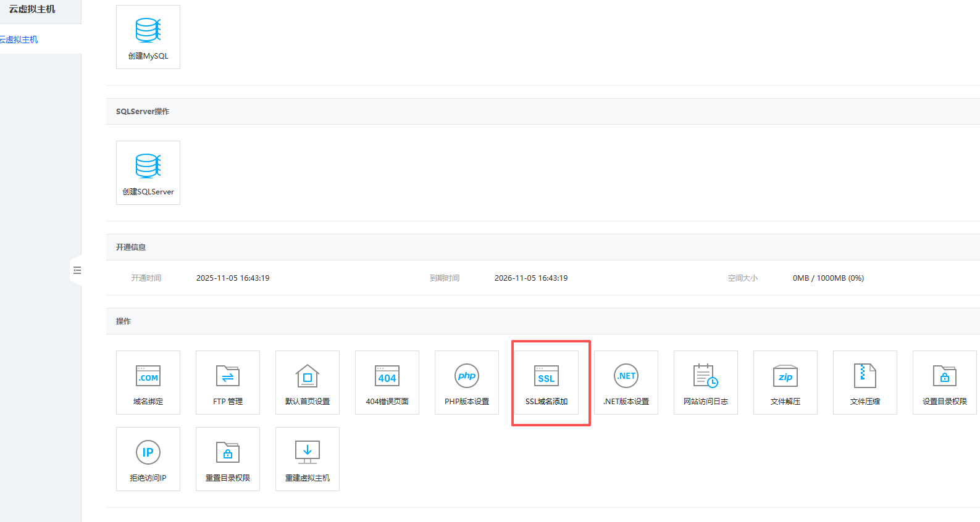The width and height of the screenshot is (980, 522).
Task: Open 网站访问日志 access log tile
Action: point(706,383)
